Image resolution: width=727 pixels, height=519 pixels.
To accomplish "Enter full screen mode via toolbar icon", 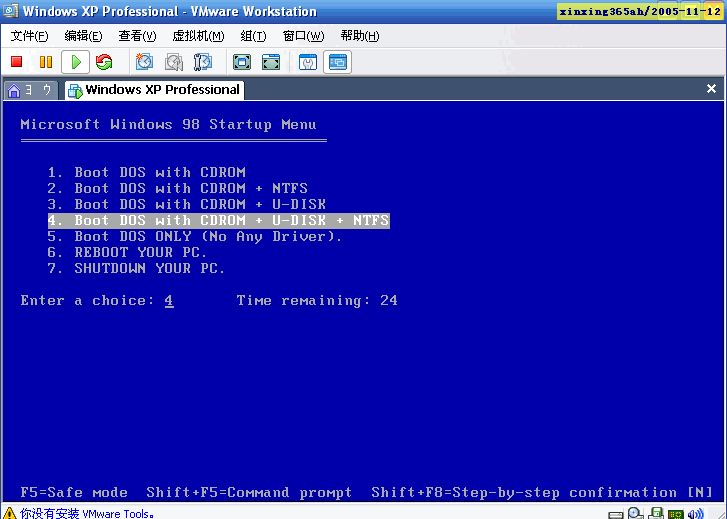I will (x=242, y=62).
